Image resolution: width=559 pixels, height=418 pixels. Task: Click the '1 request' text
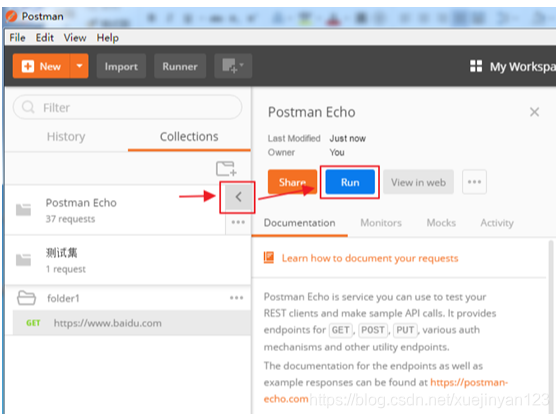tap(66, 269)
